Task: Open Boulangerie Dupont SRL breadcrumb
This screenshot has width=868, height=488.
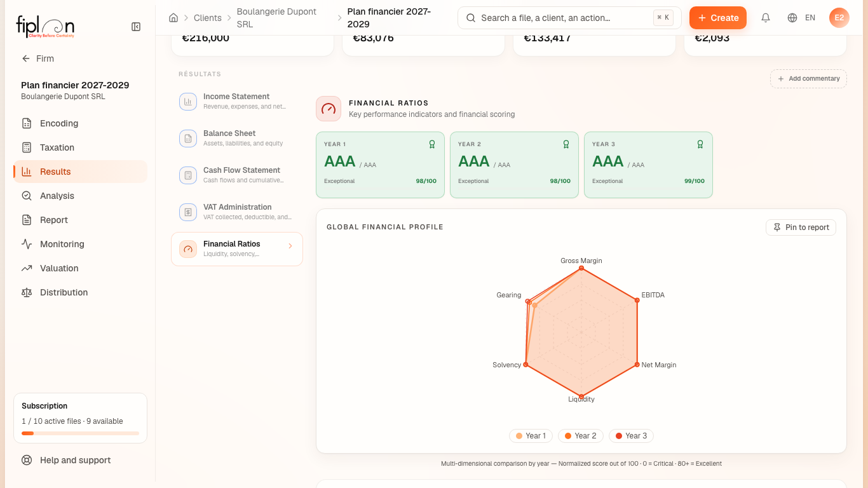Action: point(284,18)
